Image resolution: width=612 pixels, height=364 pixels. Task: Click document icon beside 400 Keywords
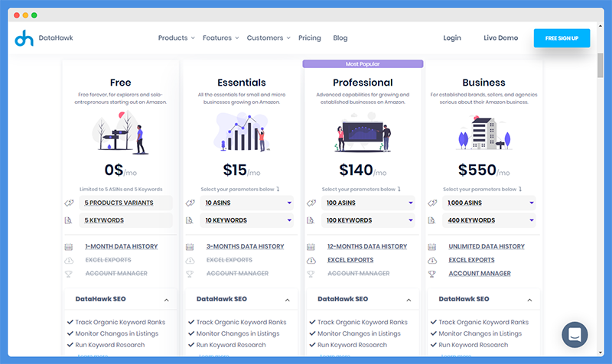pos(431,220)
